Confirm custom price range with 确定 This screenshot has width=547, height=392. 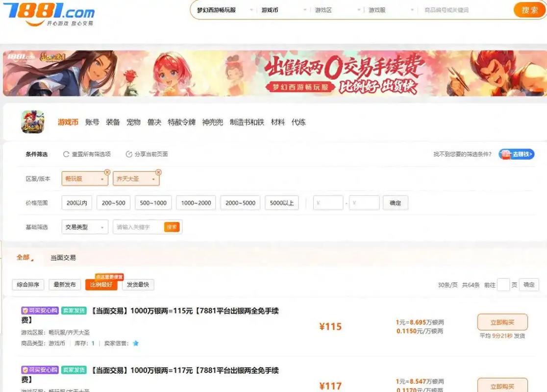(x=395, y=203)
